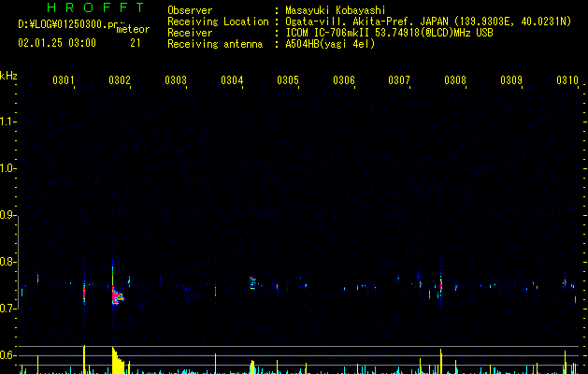588x374 pixels.
Task: Click the 0.7 kHz axis label
Action: tap(7, 309)
